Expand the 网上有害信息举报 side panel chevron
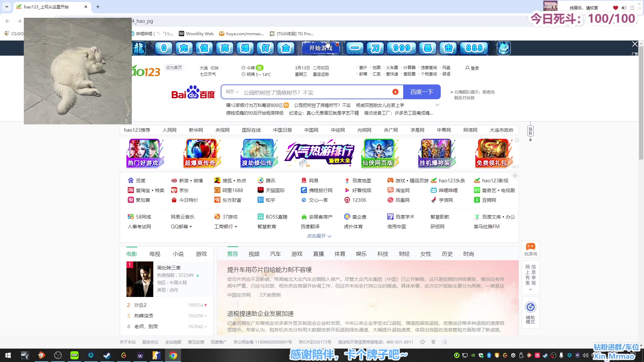 point(530,290)
